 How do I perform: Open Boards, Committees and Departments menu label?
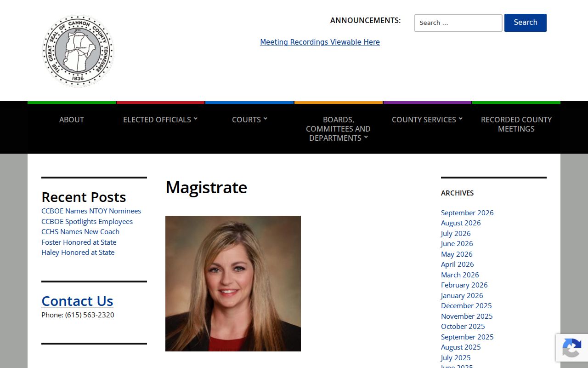pos(338,129)
